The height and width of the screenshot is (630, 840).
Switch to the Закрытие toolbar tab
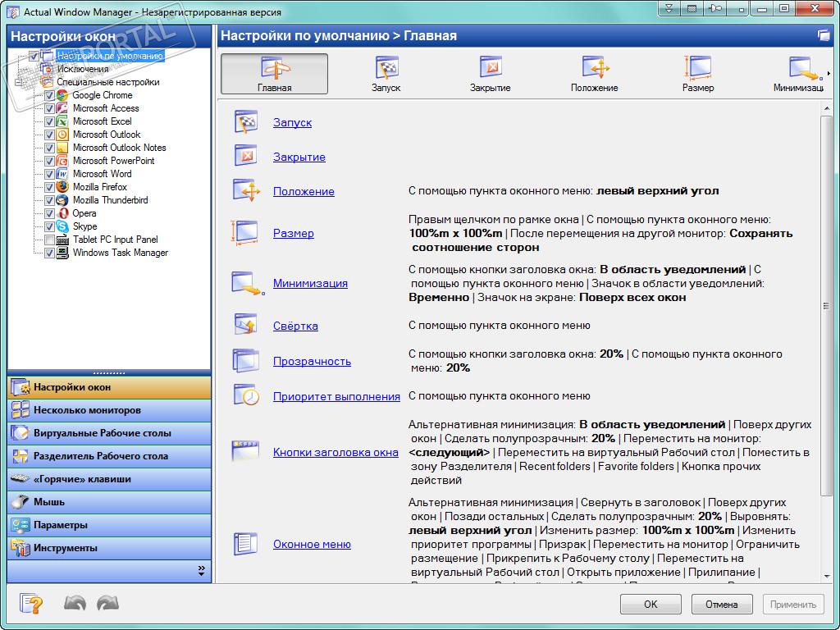pos(491,74)
